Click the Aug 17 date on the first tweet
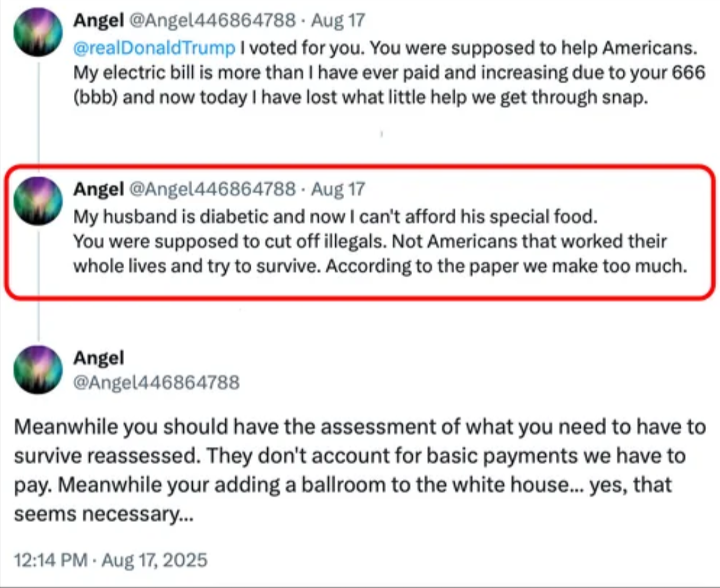The width and height of the screenshot is (720, 588). click(338, 20)
